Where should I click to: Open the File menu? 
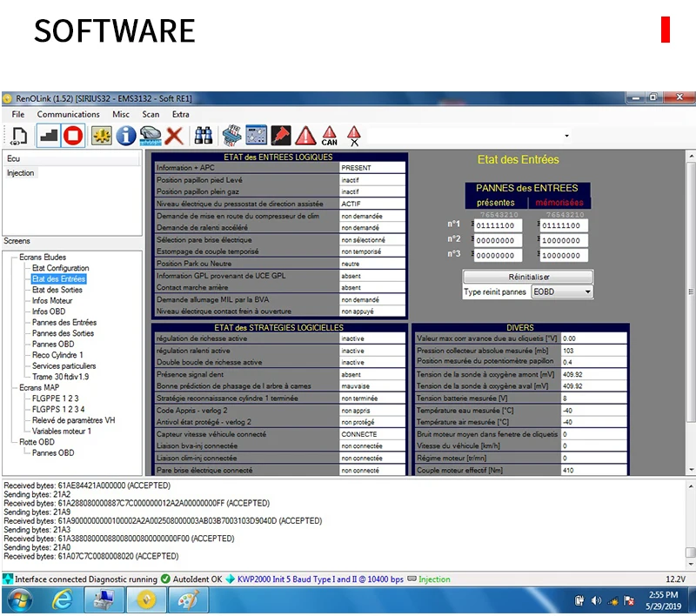coord(17,115)
